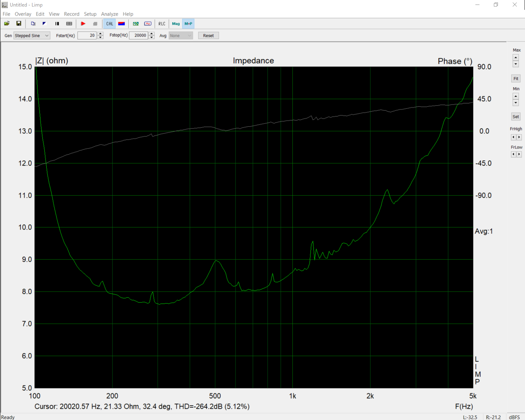Open the Edit menu
This screenshot has width=525, height=420.
point(40,14)
